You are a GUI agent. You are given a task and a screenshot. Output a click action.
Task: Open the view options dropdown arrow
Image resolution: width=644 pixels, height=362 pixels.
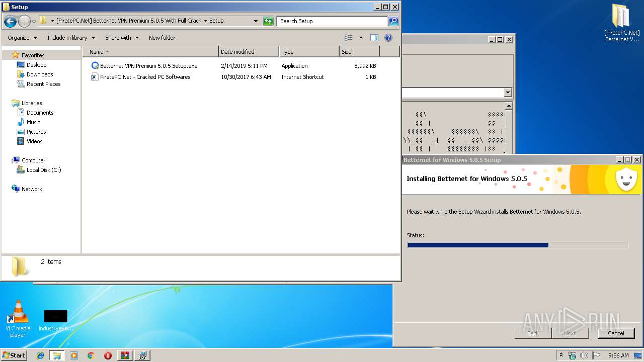361,38
